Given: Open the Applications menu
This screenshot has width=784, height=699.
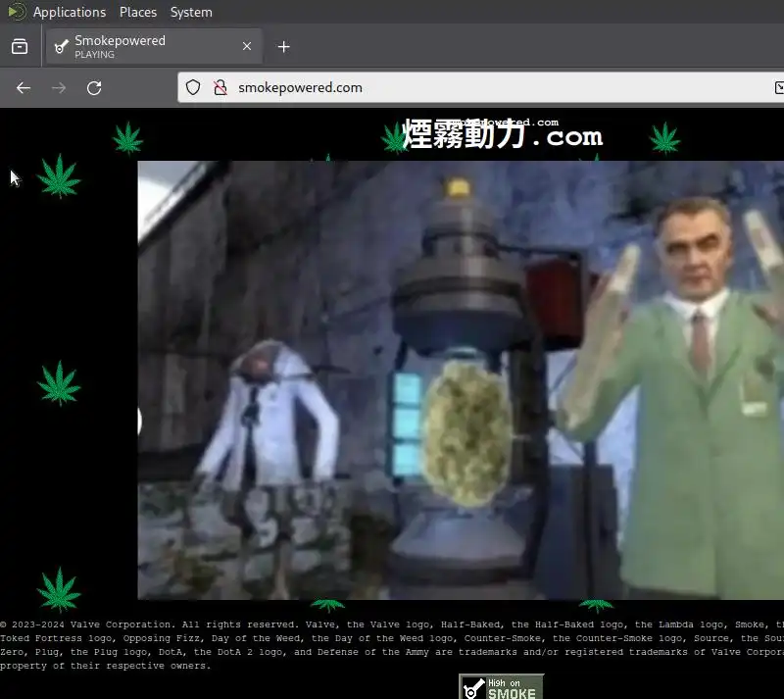Looking at the screenshot, I should pyautogui.click(x=70, y=12).
